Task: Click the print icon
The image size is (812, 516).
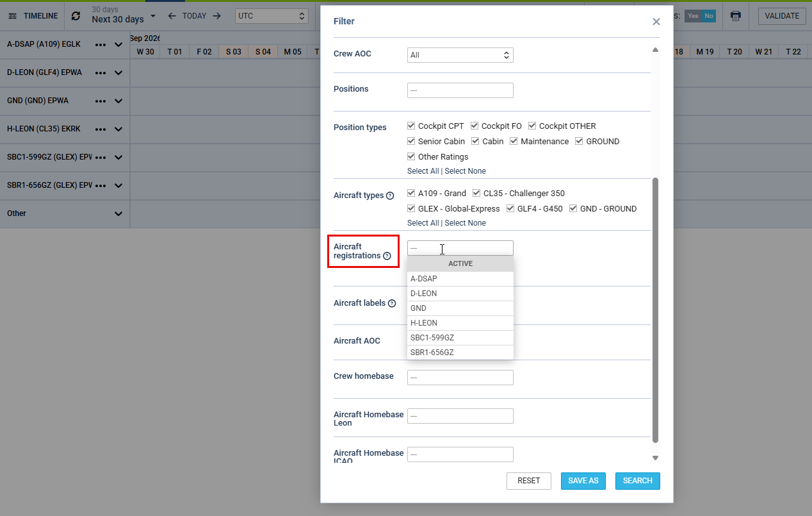Action: click(736, 16)
